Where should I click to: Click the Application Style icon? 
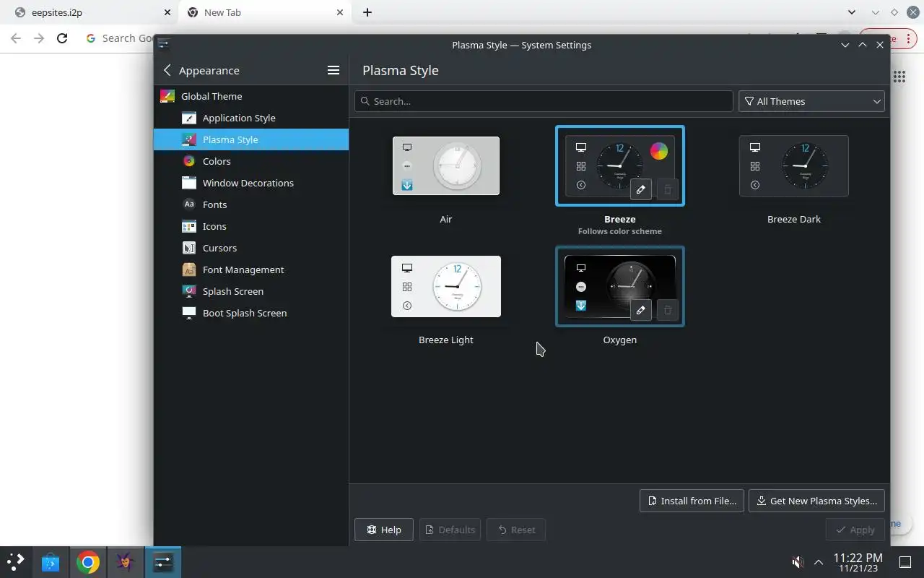189,118
